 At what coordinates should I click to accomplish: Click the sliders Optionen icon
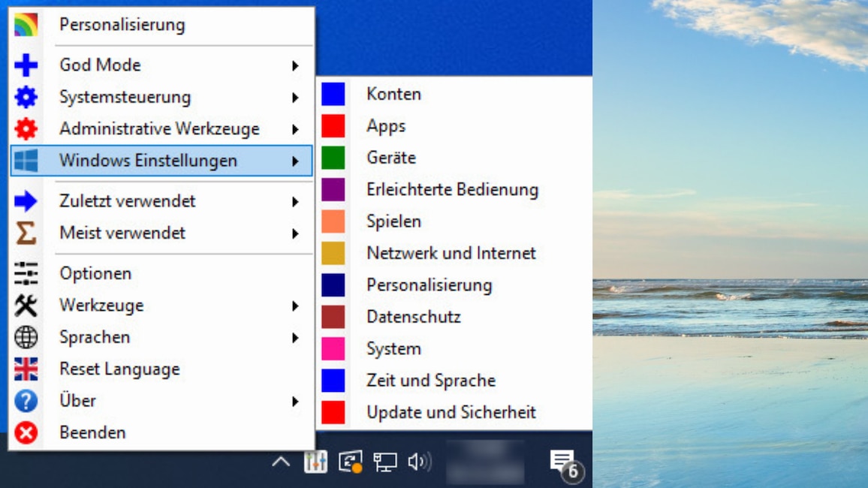pos(26,274)
